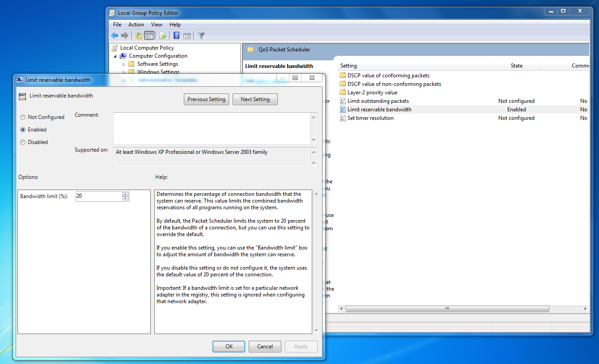Click the Help description text pane
Image resolution: width=599 pixels, height=364 pixels.
pos(233,262)
